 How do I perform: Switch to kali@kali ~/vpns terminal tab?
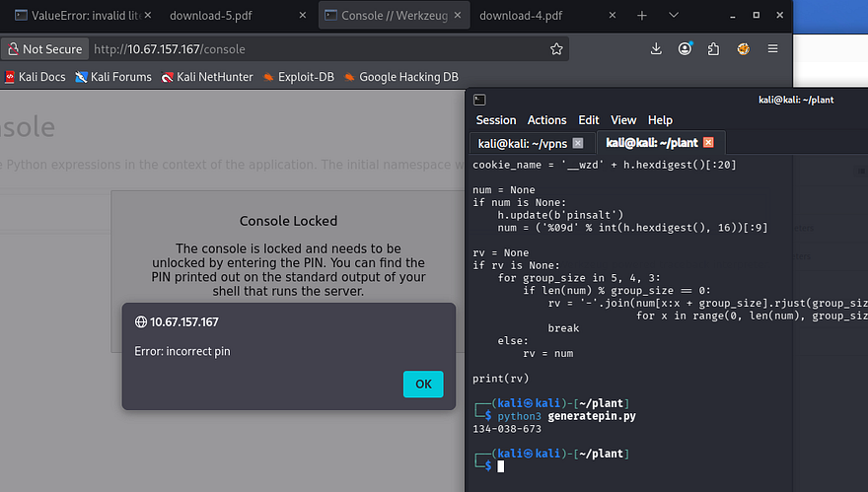tap(523, 143)
